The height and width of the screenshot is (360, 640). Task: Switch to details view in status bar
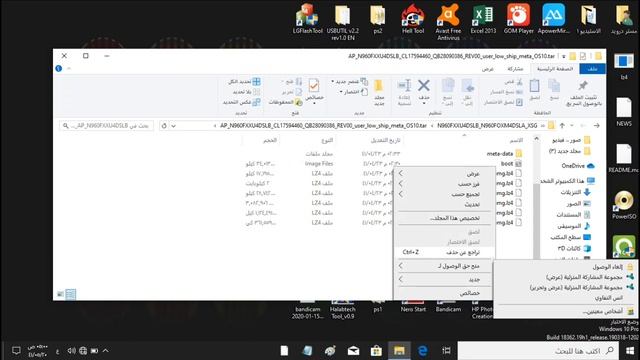click(71, 294)
